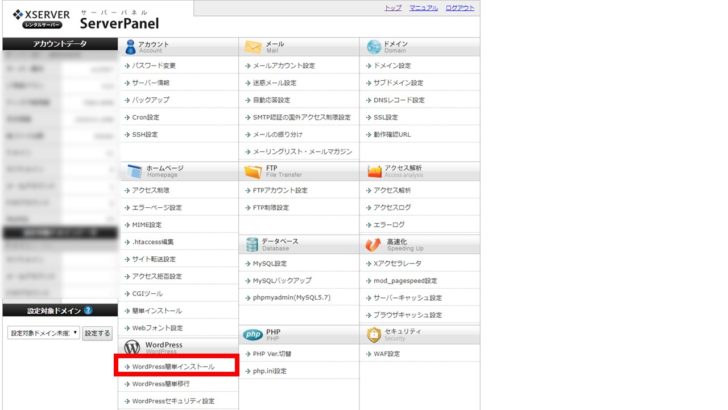Open php.ini設定

(270, 371)
